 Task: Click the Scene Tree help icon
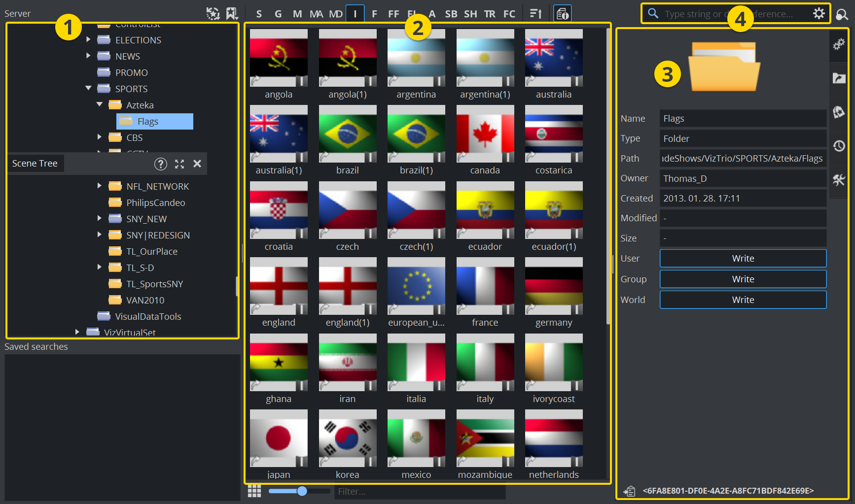161,164
